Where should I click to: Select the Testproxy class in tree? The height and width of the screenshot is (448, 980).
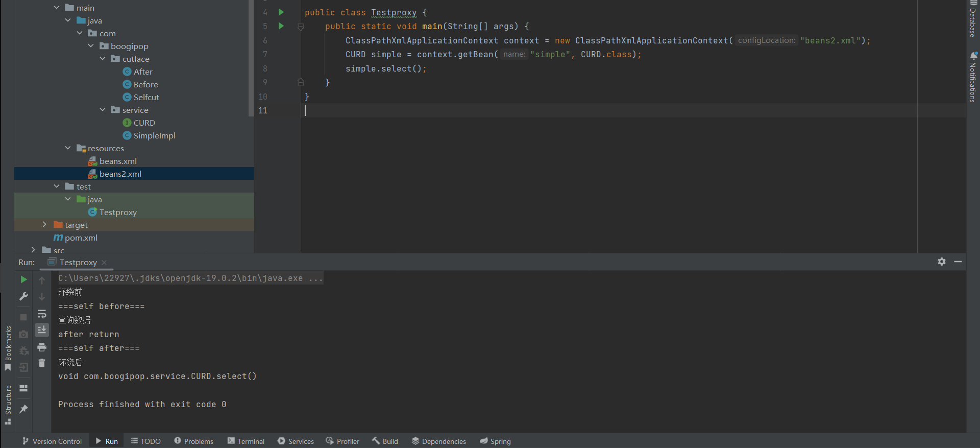(112, 212)
